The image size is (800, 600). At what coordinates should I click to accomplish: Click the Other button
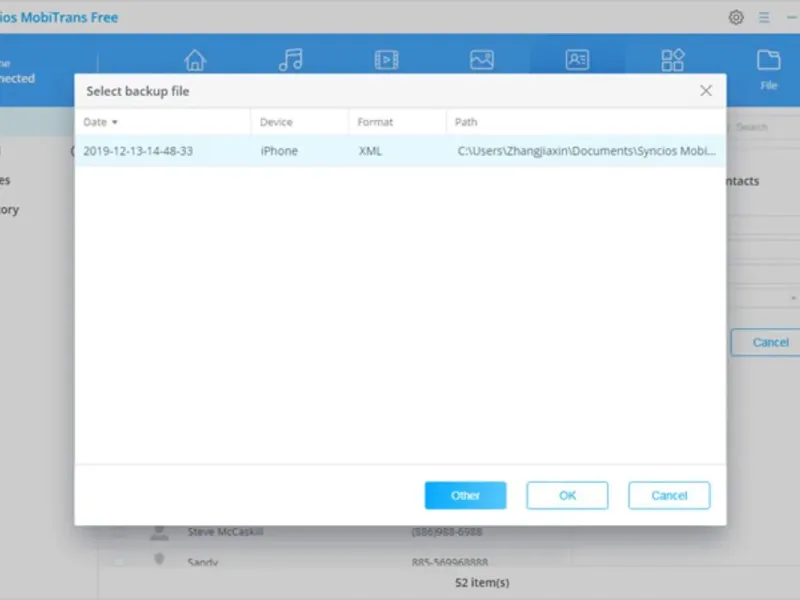(x=465, y=495)
